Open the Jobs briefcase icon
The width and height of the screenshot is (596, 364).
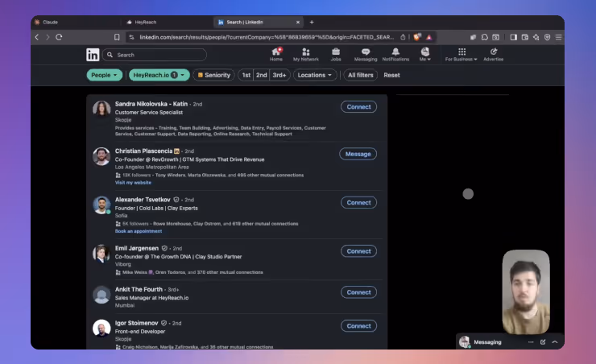click(336, 54)
